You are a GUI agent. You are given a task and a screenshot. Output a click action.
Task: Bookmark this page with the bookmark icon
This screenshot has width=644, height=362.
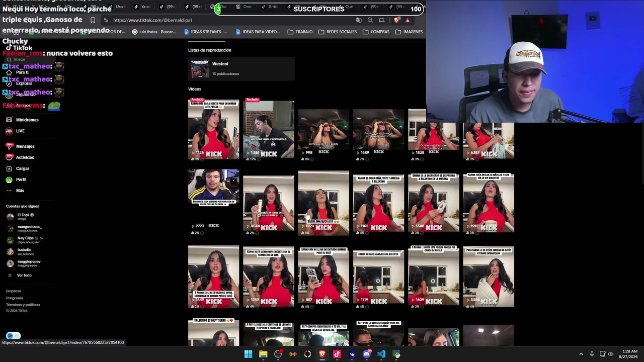coord(93,20)
